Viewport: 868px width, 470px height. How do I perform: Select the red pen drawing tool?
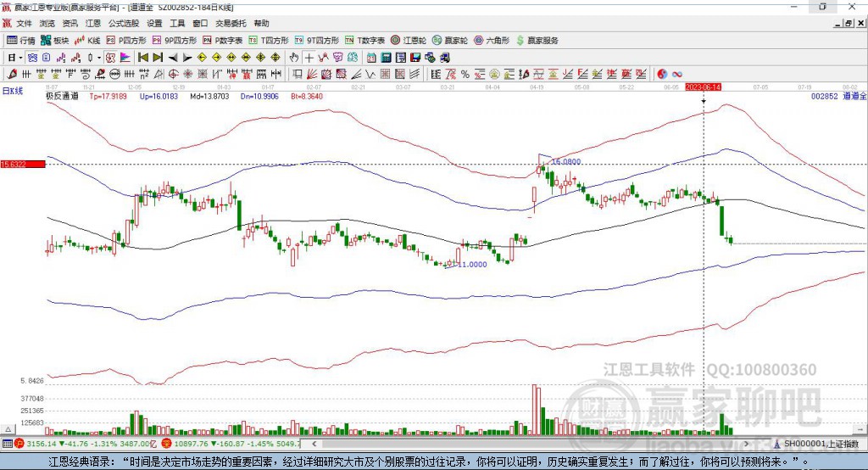point(12,74)
